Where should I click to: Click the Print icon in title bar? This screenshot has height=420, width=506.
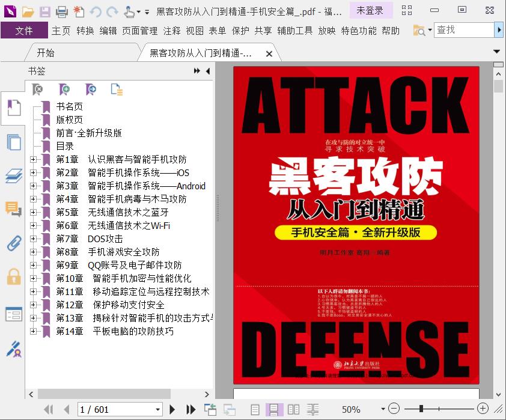click(62, 12)
